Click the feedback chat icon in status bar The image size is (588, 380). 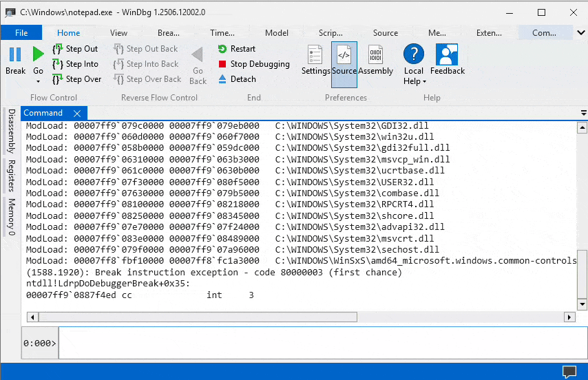(x=569, y=372)
